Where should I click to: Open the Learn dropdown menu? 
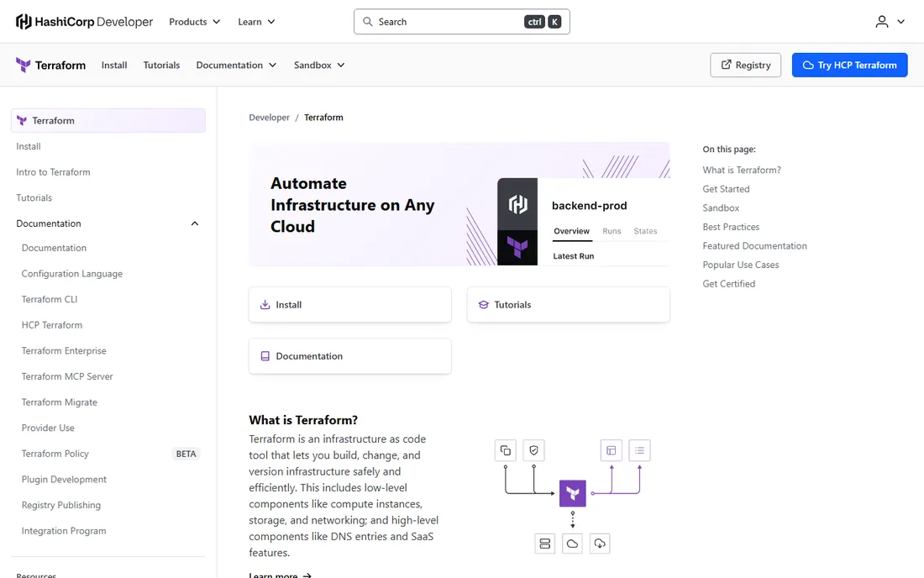[x=256, y=22]
